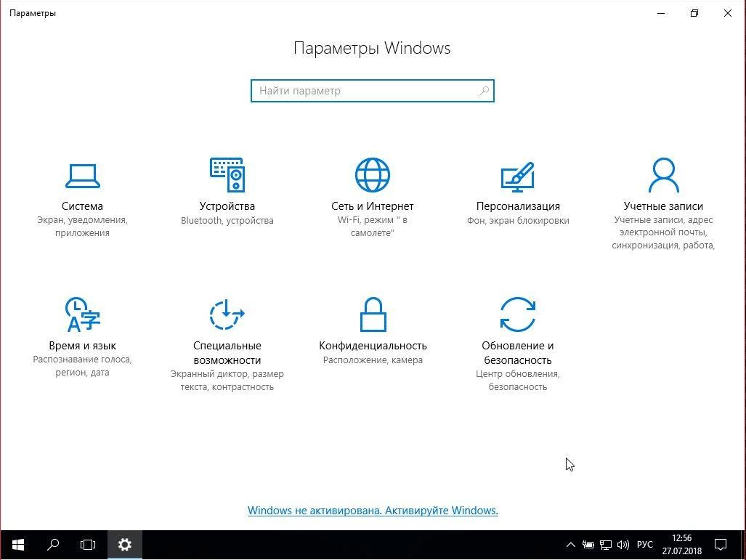The height and width of the screenshot is (560, 746).
Task: Click the 'Фон, экран блокировки' description
Action: [x=518, y=220]
